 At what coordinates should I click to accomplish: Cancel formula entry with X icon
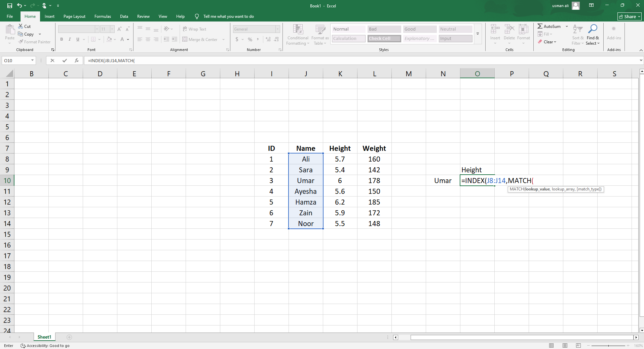pyautogui.click(x=52, y=60)
